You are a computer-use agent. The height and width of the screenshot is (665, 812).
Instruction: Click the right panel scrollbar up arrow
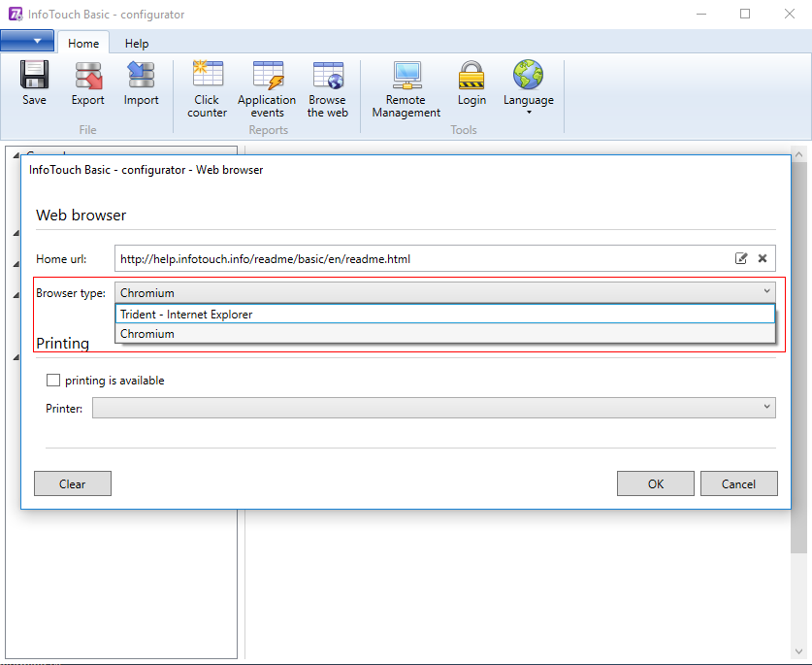click(798, 154)
